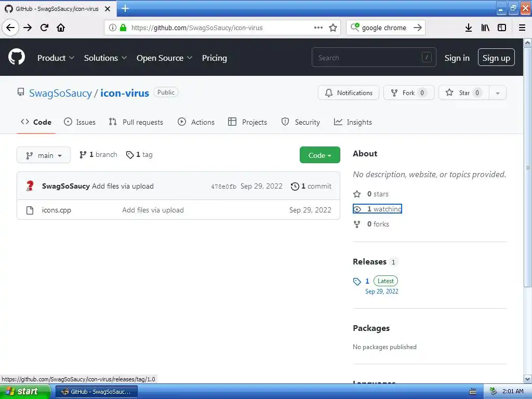
Task: Open the Library toolbar icon
Action: click(x=485, y=28)
